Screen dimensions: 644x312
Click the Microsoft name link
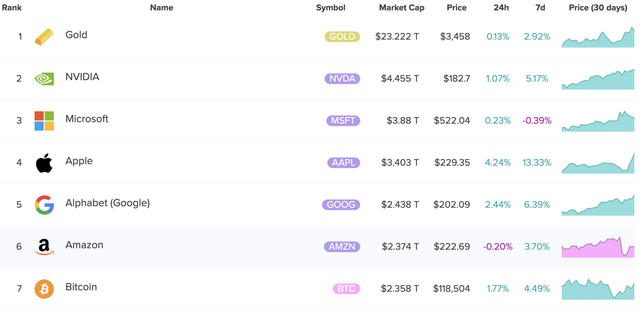coord(87,119)
